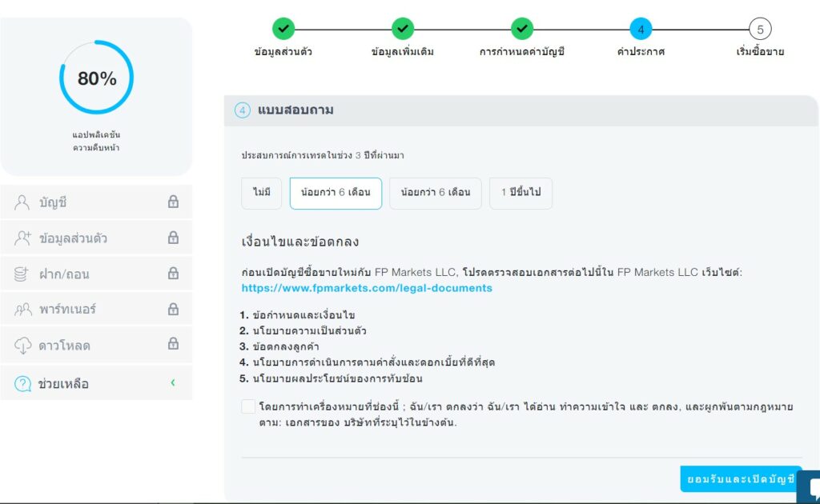This screenshot has height=504, width=820.
Task: Expand ช่วยเหลือ using the green chevron
Action: coord(172,383)
